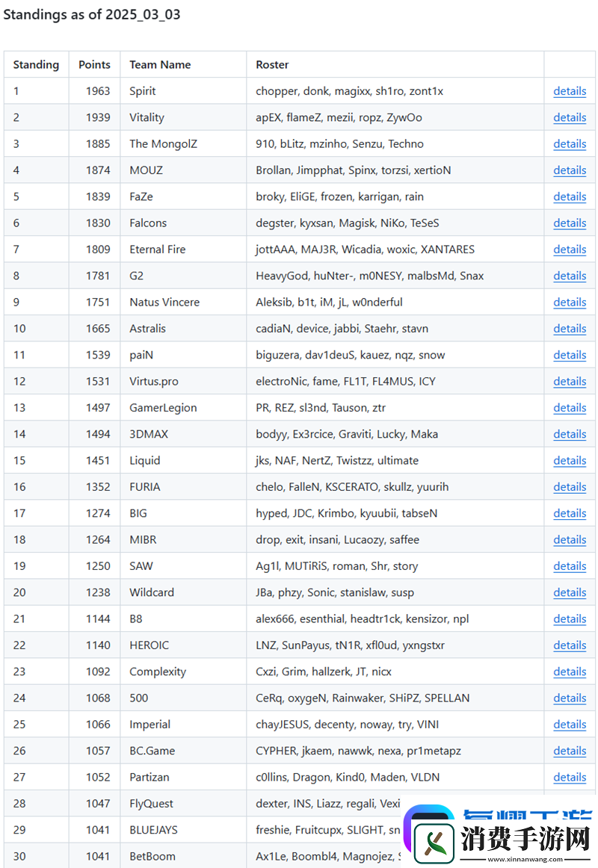Click the team name Eternal Fire
The image size is (598, 868).
[157, 249]
